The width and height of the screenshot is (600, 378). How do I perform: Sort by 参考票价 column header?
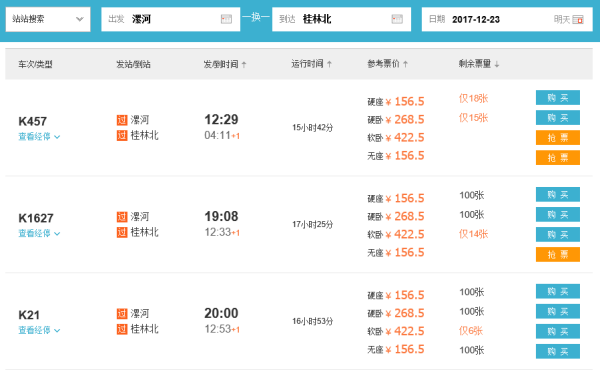388,64
